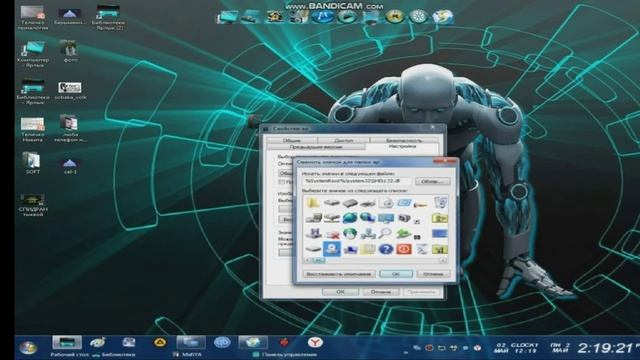Choose the blue question mark help icon
The height and width of the screenshot is (360, 640).
click(385, 249)
